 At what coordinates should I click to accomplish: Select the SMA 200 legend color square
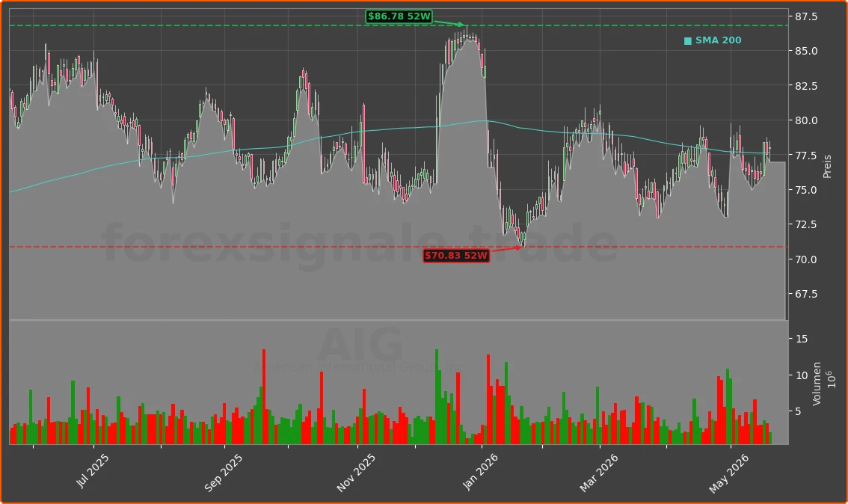687,41
